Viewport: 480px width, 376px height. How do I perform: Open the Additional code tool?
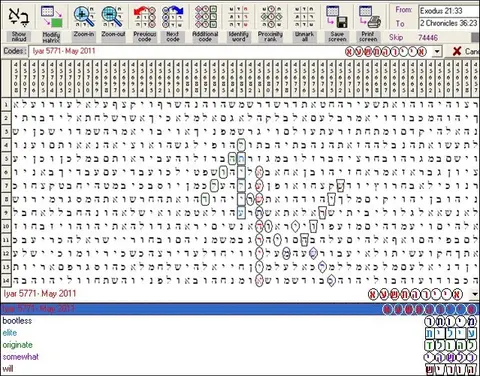pyautogui.click(x=205, y=17)
